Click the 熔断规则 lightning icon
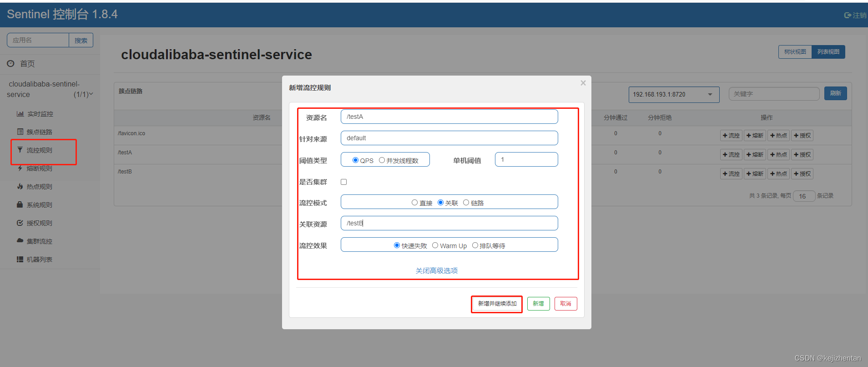The width and height of the screenshot is (868, 367). point(20,168)
